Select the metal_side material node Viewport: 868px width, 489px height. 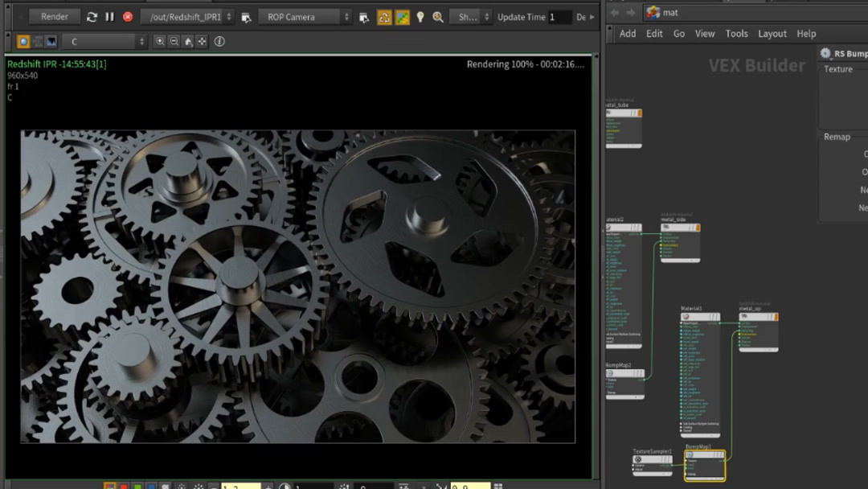pyautogui.click(x=680, y=228)
